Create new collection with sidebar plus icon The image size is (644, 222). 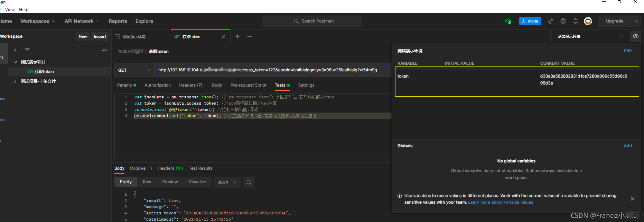[15, 50]
